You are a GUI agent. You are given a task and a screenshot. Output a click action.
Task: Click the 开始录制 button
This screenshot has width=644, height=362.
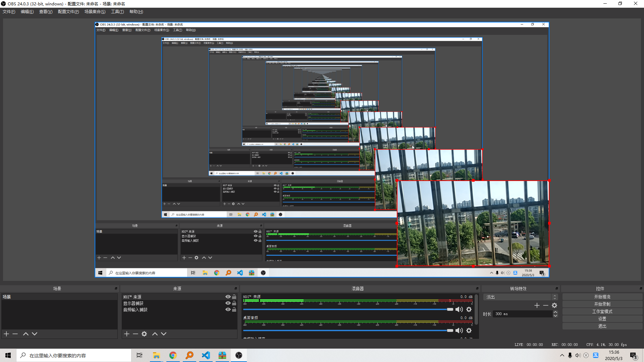(x=602, y=304)
